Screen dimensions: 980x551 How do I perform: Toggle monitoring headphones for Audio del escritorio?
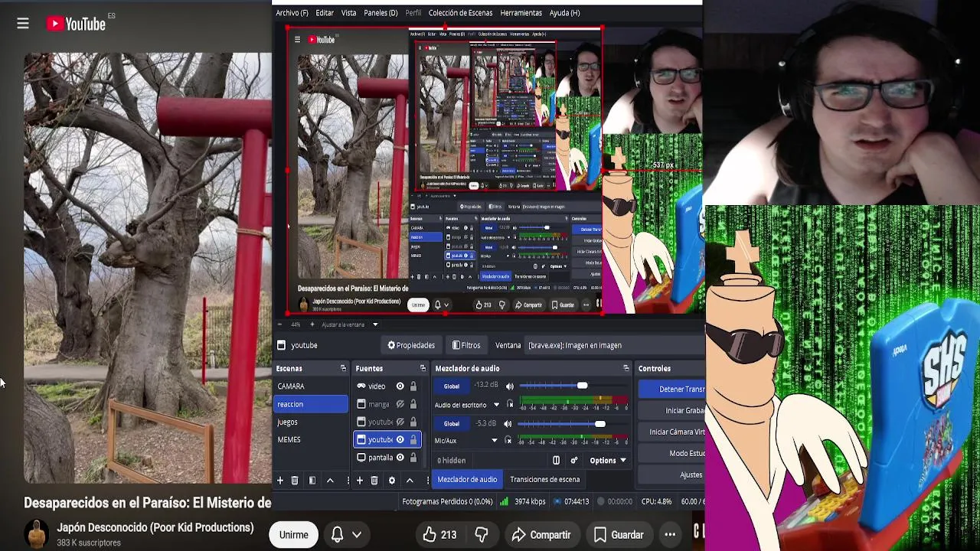click(511, 405)
